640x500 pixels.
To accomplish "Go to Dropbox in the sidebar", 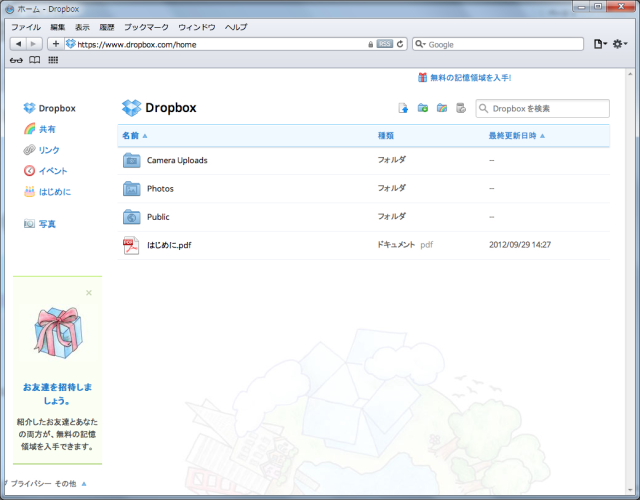I will coord(49,108).
